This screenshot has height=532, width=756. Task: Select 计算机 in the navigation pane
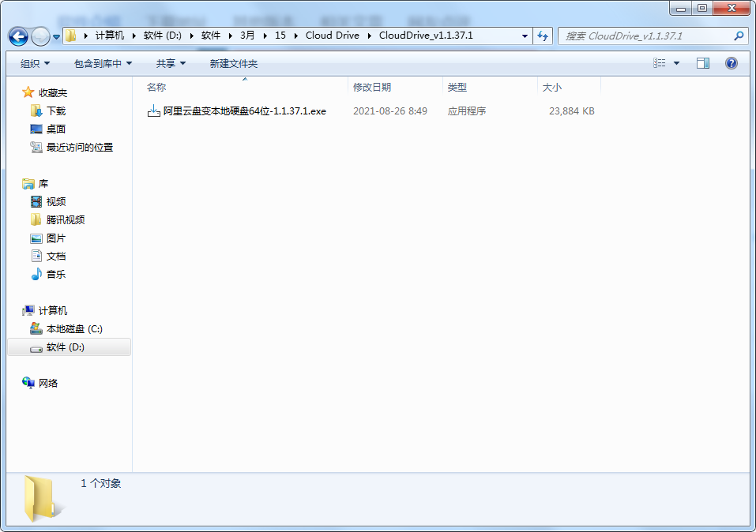[x=53, y=310]
